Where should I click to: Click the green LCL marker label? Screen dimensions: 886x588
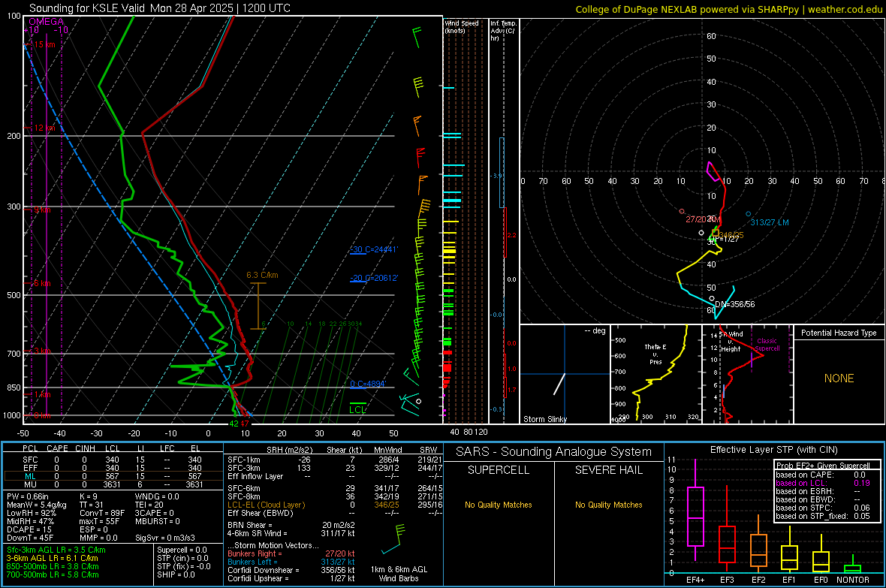[357, 409]
